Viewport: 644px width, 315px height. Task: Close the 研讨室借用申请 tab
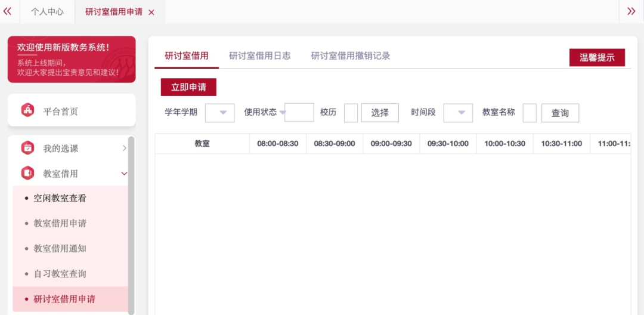tap(151, 13)
